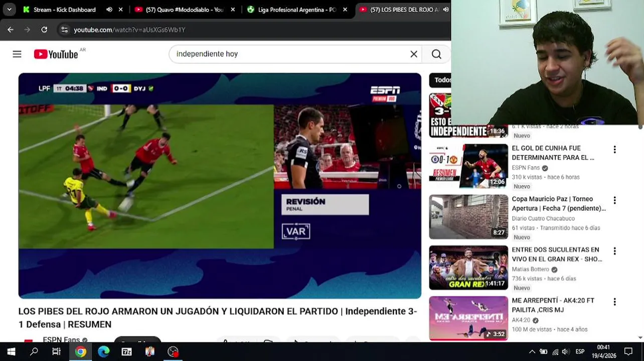Viewport: 644px width, 361px height.
Task: Show hidden system tray icons
Action: (532, 351)
